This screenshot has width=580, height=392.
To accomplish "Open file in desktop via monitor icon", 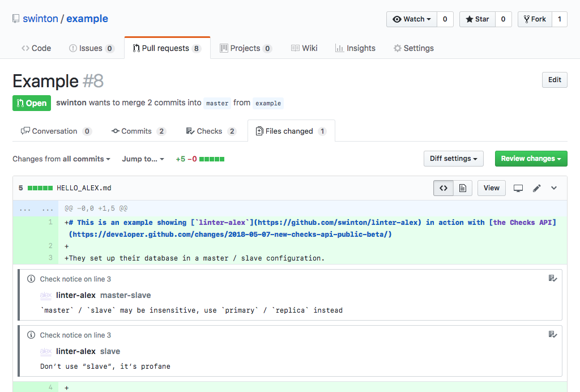I will pyautogui.click(x=518, y=188).
